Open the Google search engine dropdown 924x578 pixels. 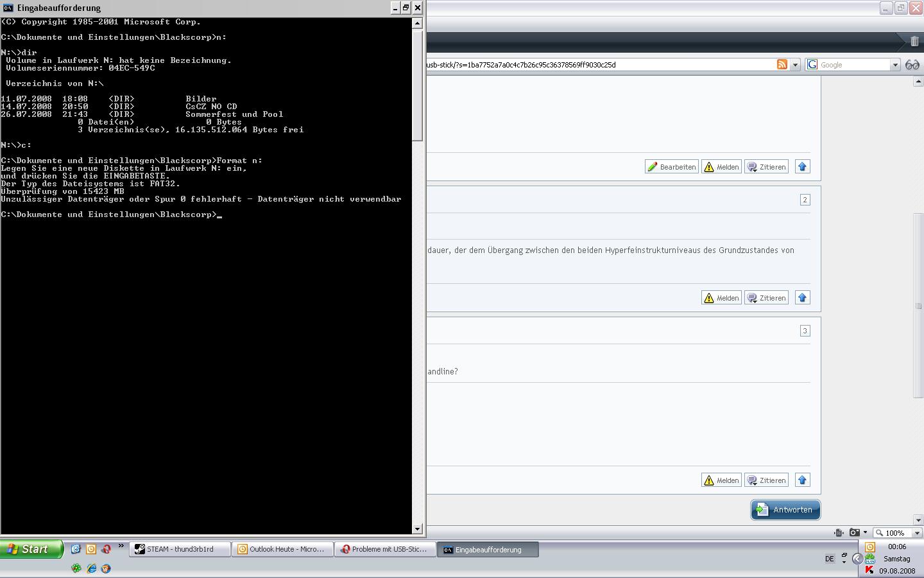click(895, 65)
